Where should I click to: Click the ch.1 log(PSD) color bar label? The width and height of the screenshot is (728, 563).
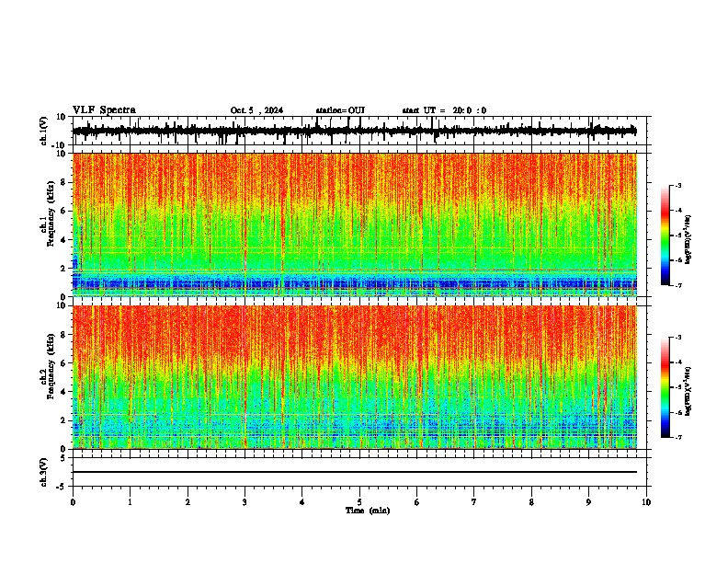point(688,240)
